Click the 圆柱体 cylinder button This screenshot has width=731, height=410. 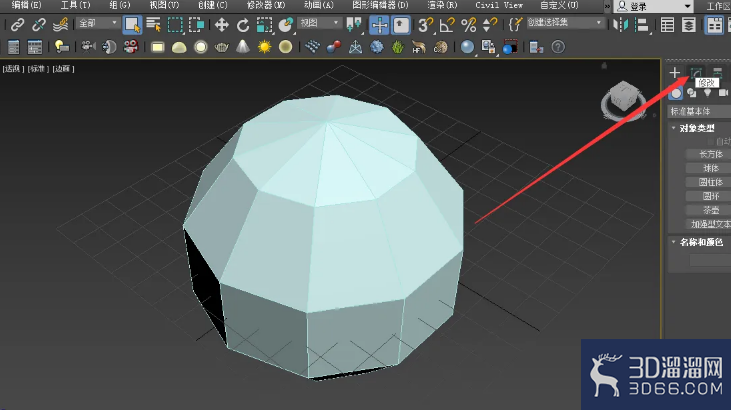[x=710, y=182]
